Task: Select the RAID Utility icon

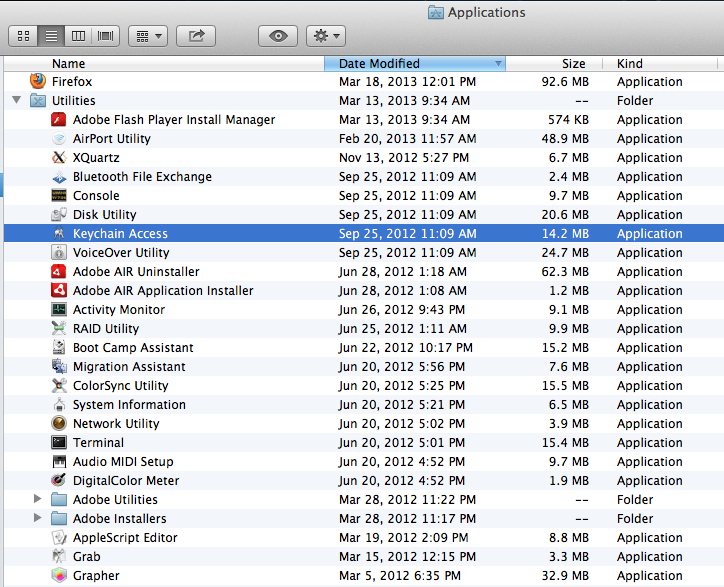Action: pos(59,328)
